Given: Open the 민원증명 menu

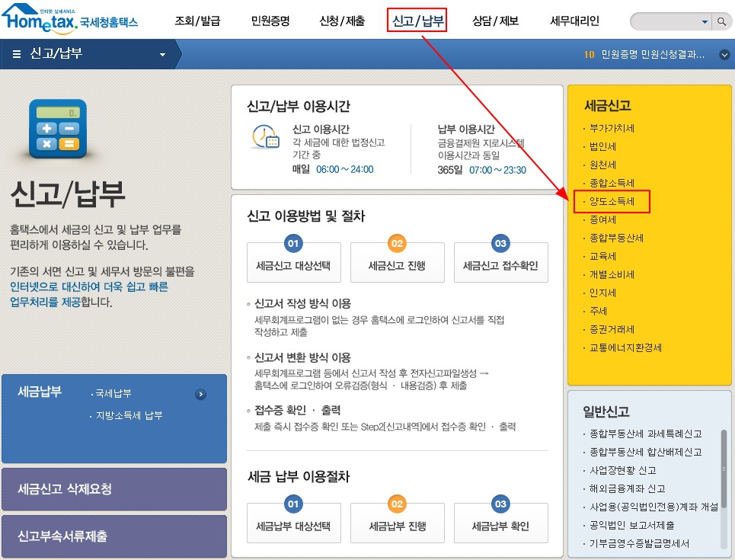Looking at the screenshot, I should coord(270,21).
